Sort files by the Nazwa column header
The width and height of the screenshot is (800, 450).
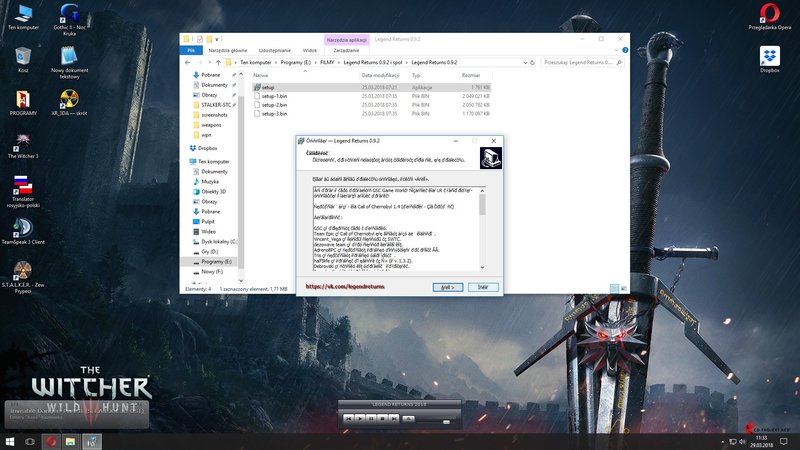click(262, 75)
